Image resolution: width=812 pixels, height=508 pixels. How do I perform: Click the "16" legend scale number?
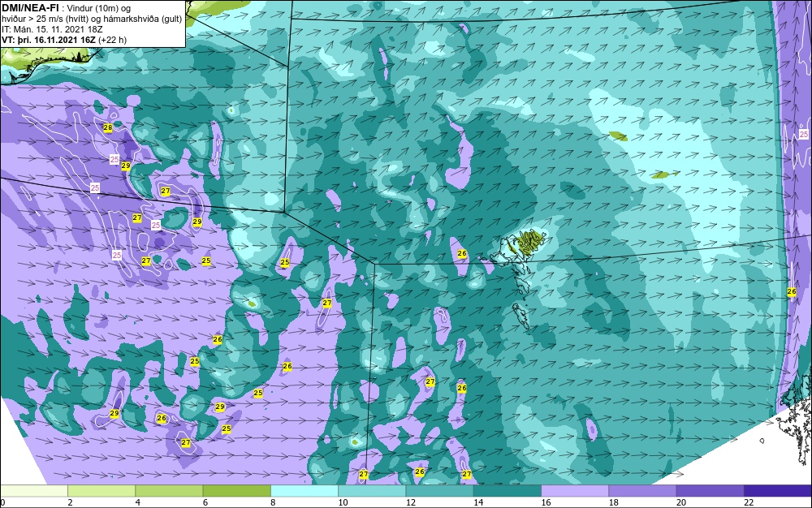pyautogui.click(x=546, y=502)
